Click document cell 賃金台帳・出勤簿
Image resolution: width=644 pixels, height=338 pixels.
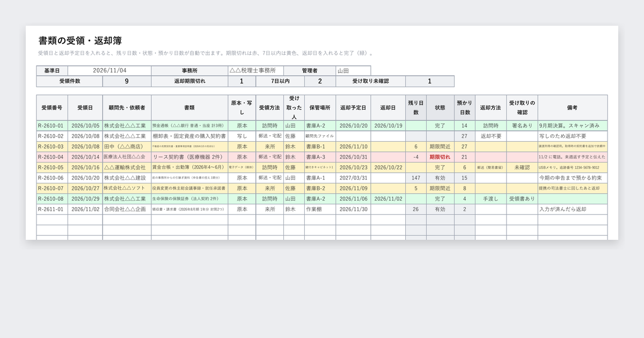point(189,167)
